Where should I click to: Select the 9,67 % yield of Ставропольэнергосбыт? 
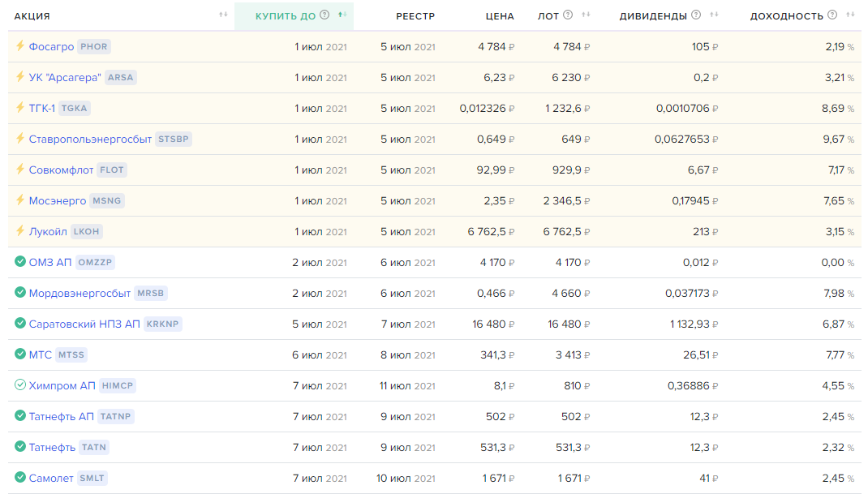tap(838, 140)
